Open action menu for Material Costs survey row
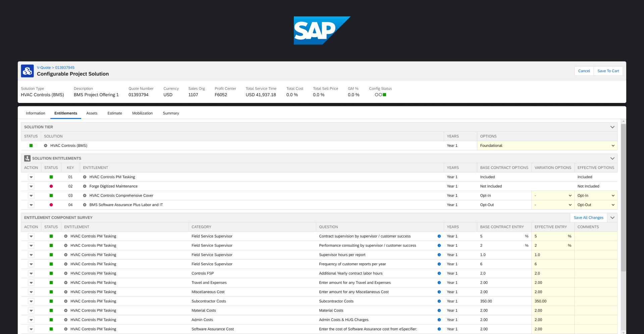This screenshot has width=644, height=334. point(31,311)
